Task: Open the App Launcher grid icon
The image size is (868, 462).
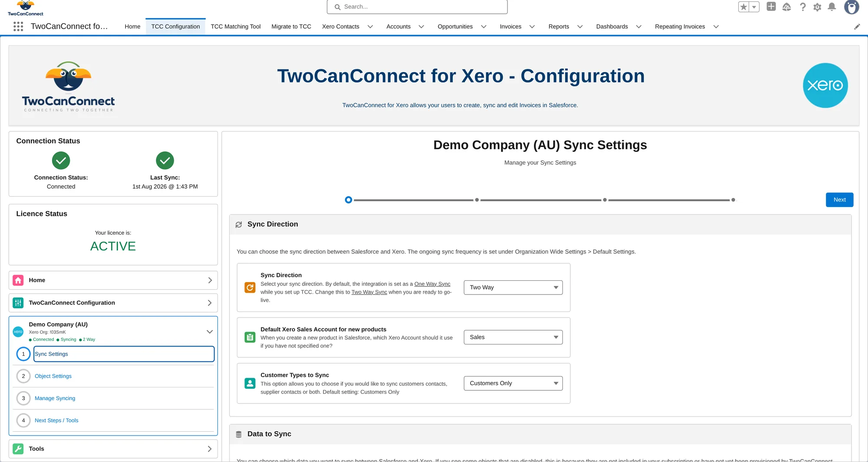Action: pyautogui.click(x=18, y=26)
